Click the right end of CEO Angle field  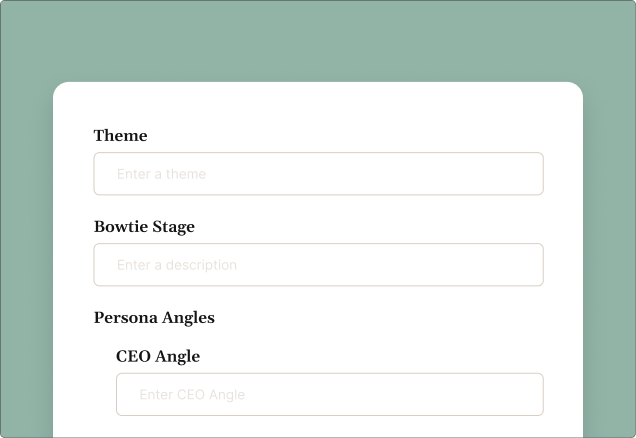pyautogui.click(x=525, y=394)
